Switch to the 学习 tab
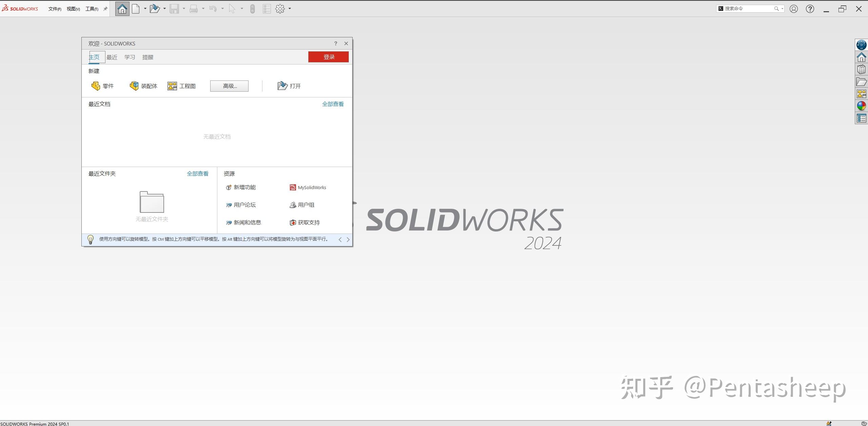Image resolution: width=868 pixels, height=426 pixels. (x=130, y=57)
